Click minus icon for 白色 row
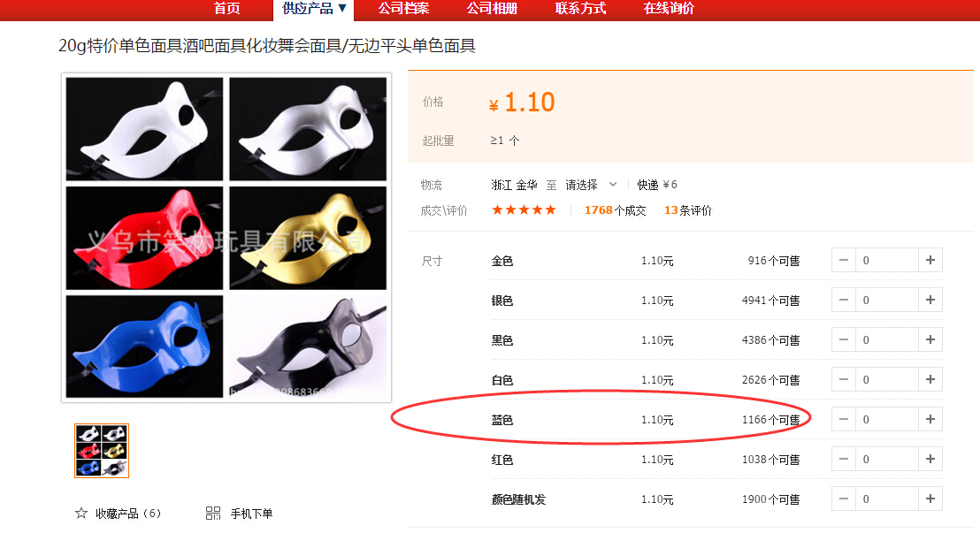The image size is (980, 533). coord(843,379)
